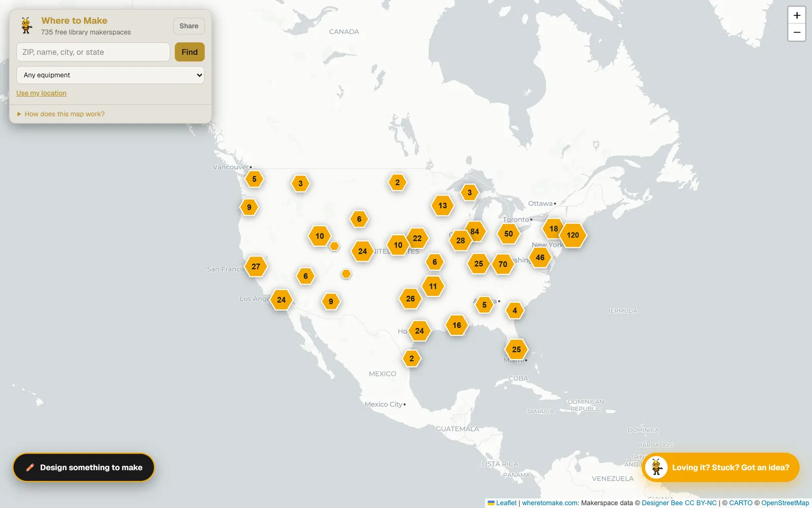Open the 22 makerspaces cluster marker
Image resolution: width=812 pixels, height=508 pixels.
(x=417, y=238)
